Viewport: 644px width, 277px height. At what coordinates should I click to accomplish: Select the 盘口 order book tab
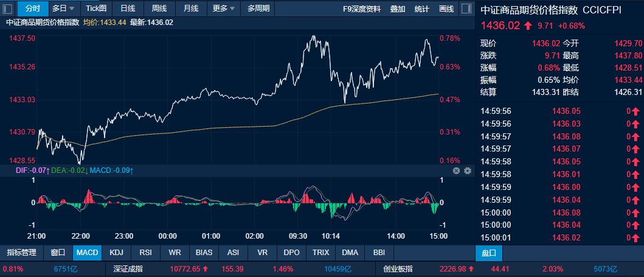[x=489, y=252]
